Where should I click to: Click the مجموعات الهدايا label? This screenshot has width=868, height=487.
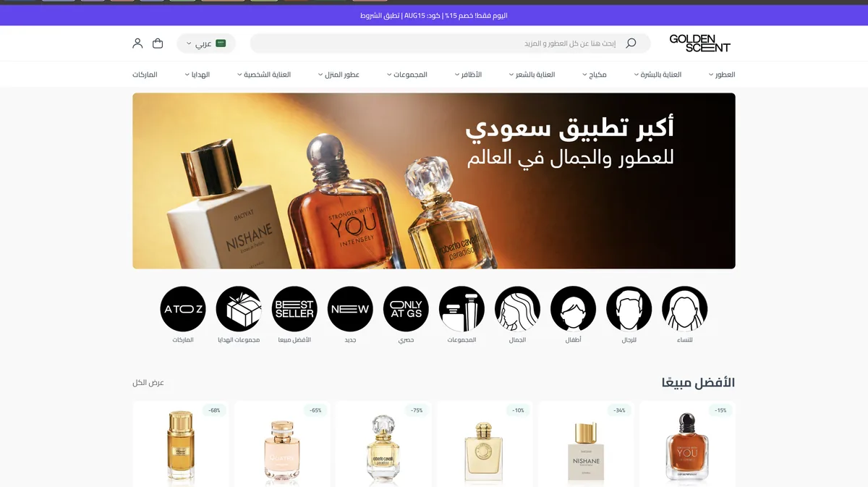[x=239, y=340]
